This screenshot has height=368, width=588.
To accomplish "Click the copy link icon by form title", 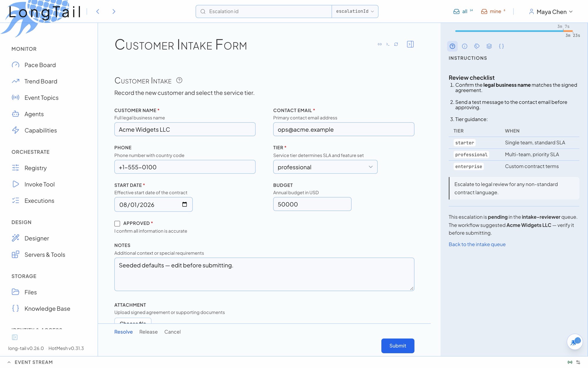I will pos(380,44).
